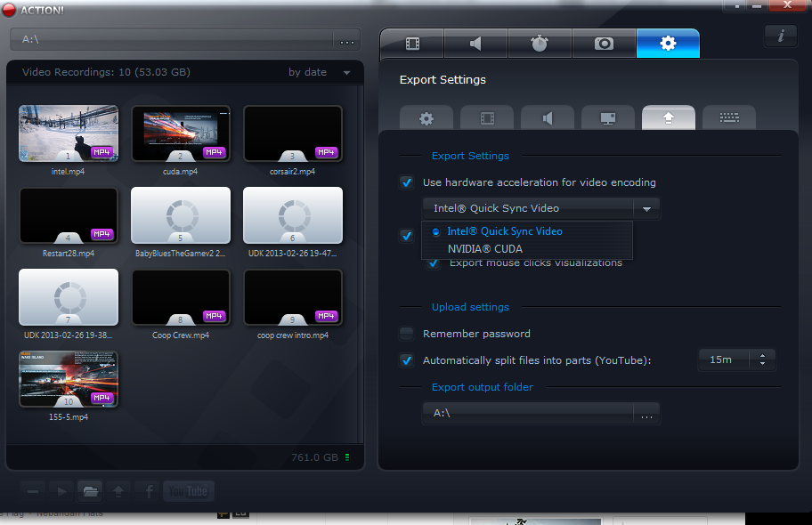Select the UDK 2013-02-26 19-38 thumbnail
Image resolution: width=812 pixels, height=525 pixels.
[x=69, y=297]
